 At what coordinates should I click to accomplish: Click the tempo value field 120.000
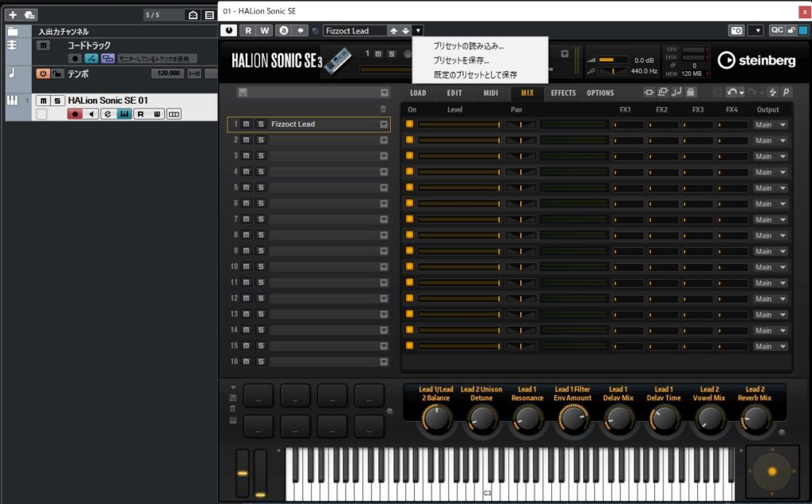click(167, 74)
